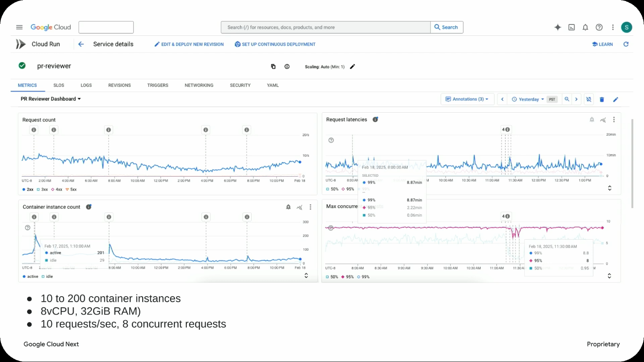This screenshot has width=644, height=362.
Task: Go to next time range arrow
Action: (576, 99)
